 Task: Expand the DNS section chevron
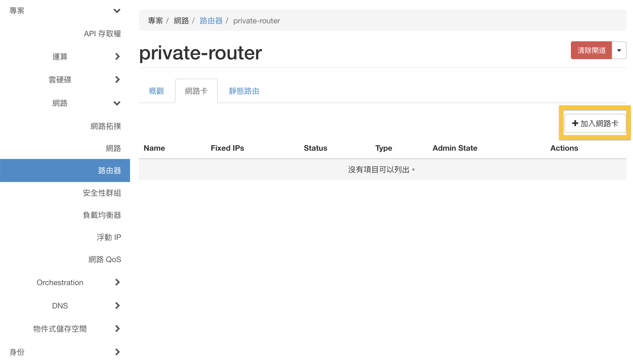coord(117,305)
